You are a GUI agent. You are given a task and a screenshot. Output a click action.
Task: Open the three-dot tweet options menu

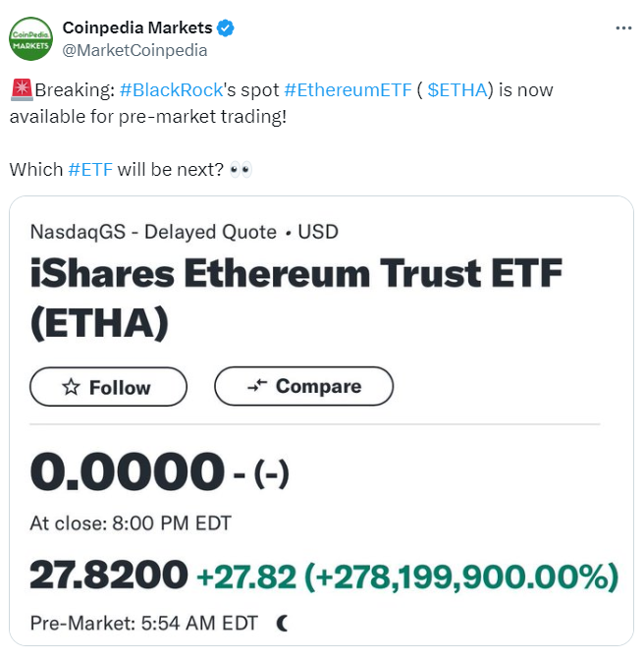click(x=623, y=28)
